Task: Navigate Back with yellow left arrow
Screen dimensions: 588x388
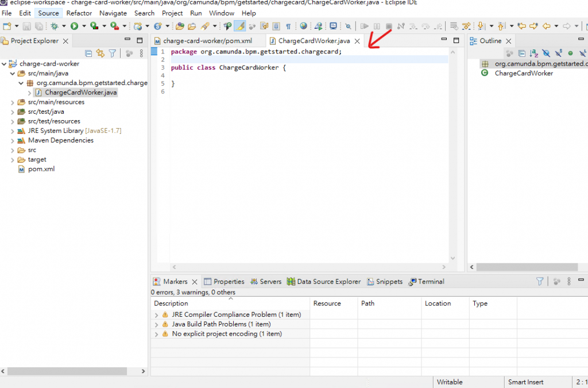Action: [547, 26]
